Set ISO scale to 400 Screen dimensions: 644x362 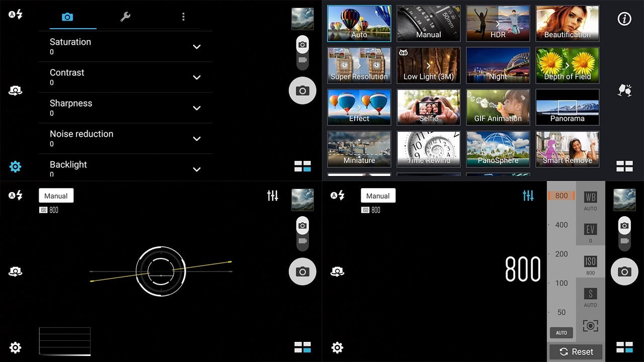[x=561, y=225]
